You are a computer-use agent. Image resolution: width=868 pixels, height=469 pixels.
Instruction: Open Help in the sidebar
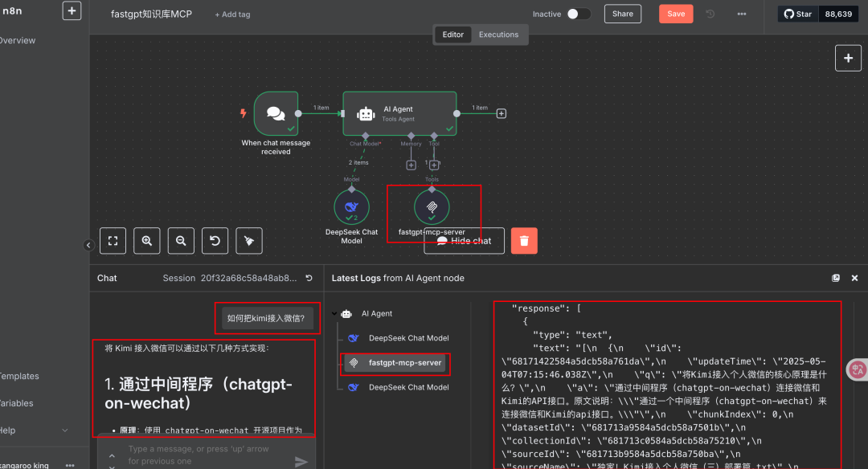click(x=8, y=430)
